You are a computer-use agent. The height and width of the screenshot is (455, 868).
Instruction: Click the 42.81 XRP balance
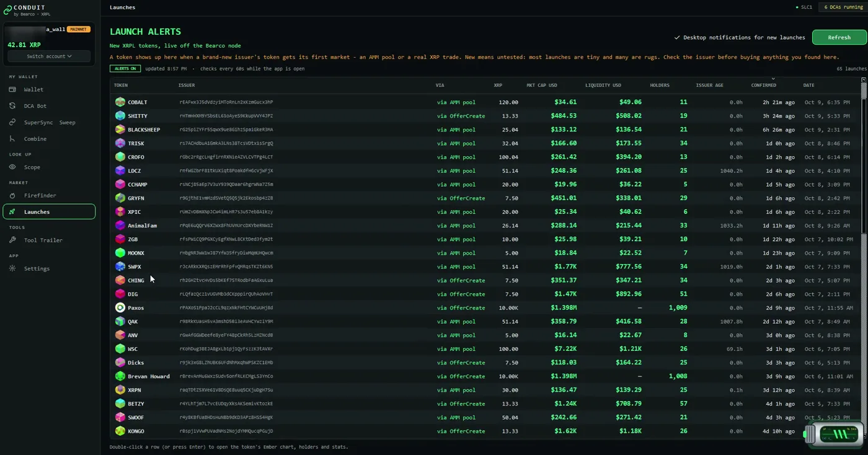point(24,45)
